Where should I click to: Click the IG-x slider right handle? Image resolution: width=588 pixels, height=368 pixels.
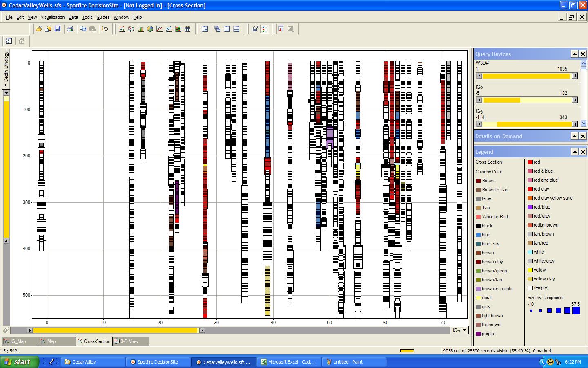pos(575,100)
